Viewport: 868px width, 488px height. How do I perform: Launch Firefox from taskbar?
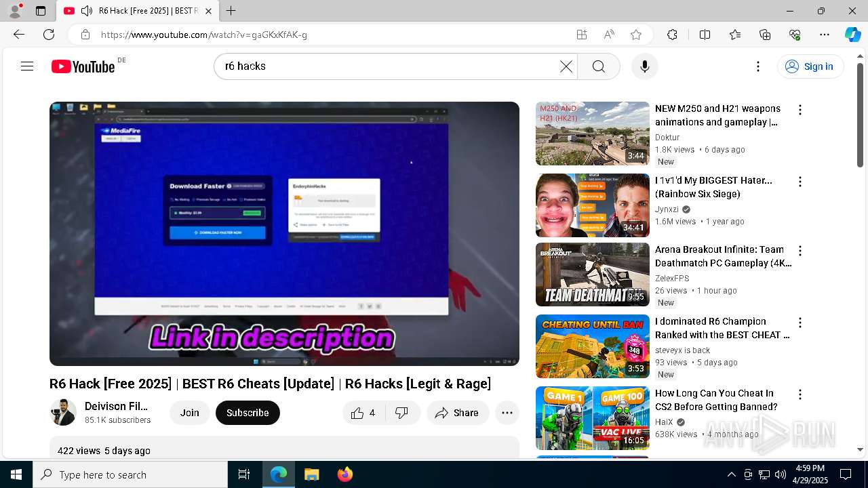[x=344, y=474]
